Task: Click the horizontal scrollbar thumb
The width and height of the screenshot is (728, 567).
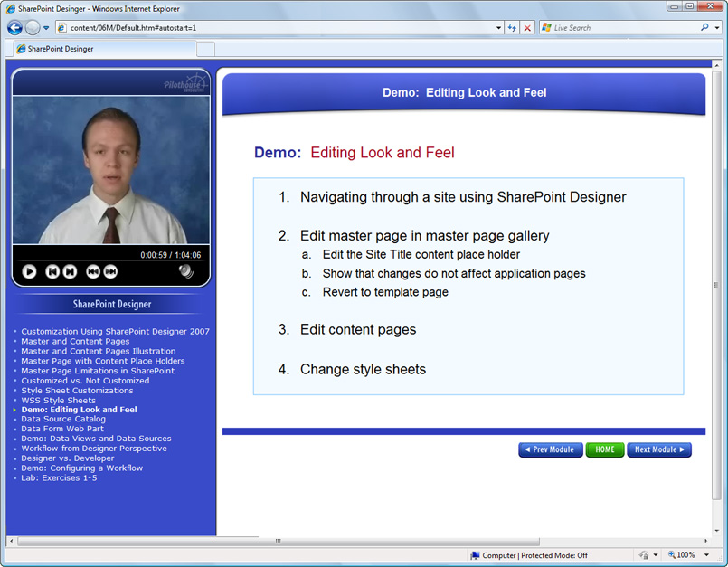Action: pos(279,541)
